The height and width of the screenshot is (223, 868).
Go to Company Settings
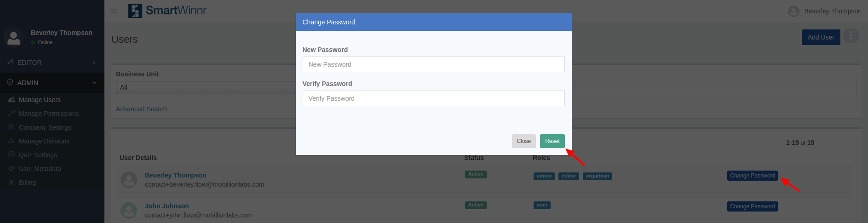[x=45, y=127]
